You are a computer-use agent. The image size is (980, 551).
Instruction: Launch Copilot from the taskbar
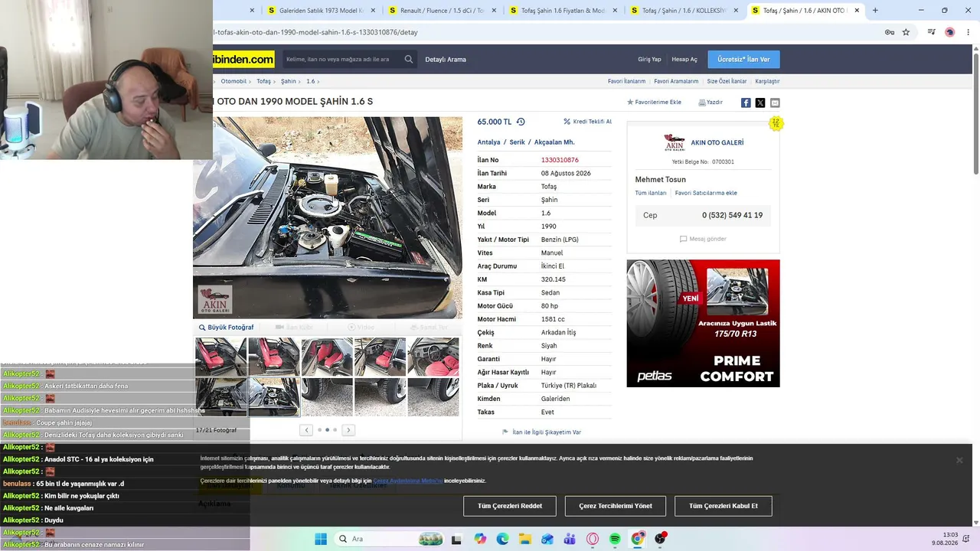coord(480,539)
